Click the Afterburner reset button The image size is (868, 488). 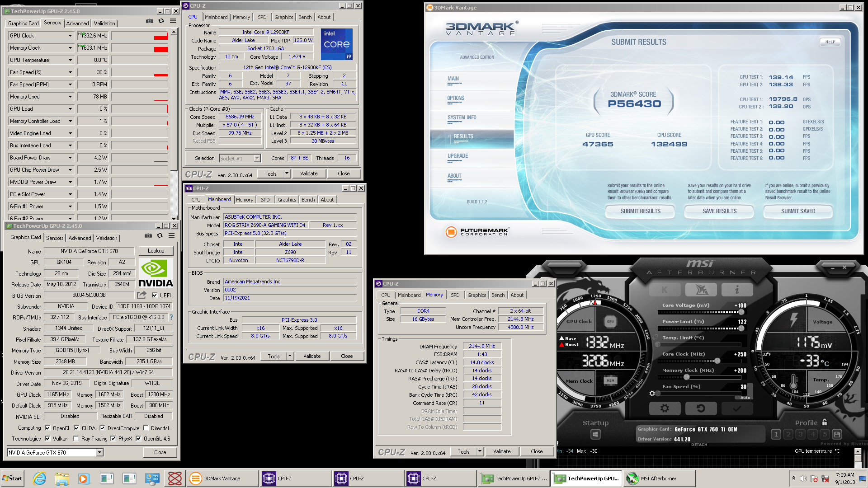pos(701,408)
